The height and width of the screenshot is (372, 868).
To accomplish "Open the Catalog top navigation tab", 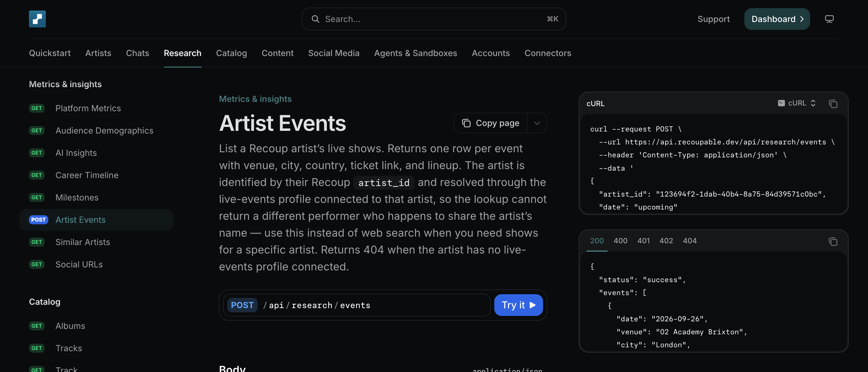I will [x=231, y=53].
